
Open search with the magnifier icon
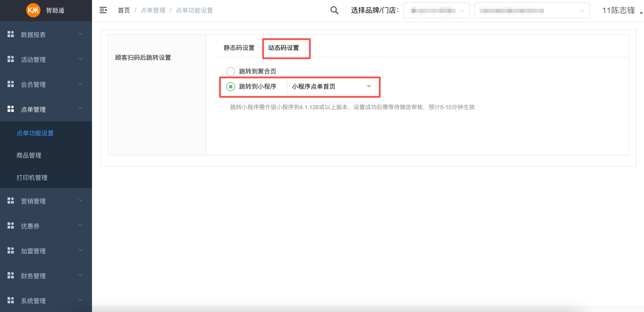tap(334, 10)
